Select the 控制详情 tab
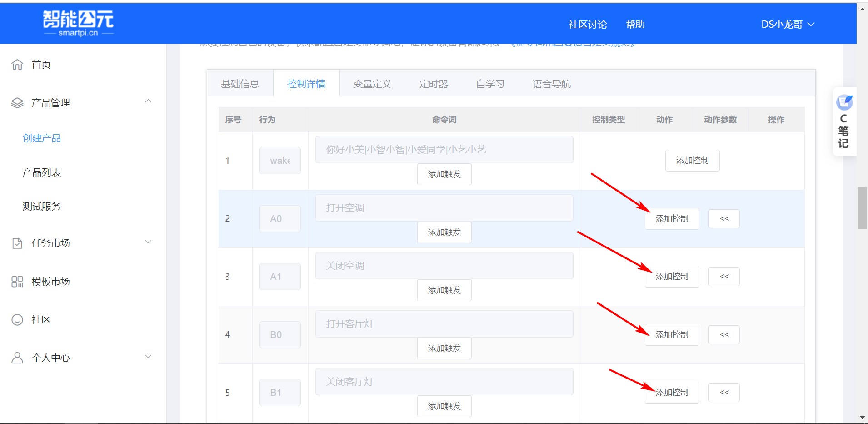The image size is (868, 424). click(x=306, y=84)
